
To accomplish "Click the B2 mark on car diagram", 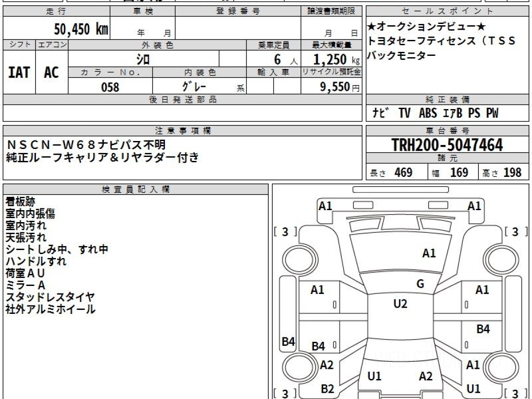I will pos(327,389).
